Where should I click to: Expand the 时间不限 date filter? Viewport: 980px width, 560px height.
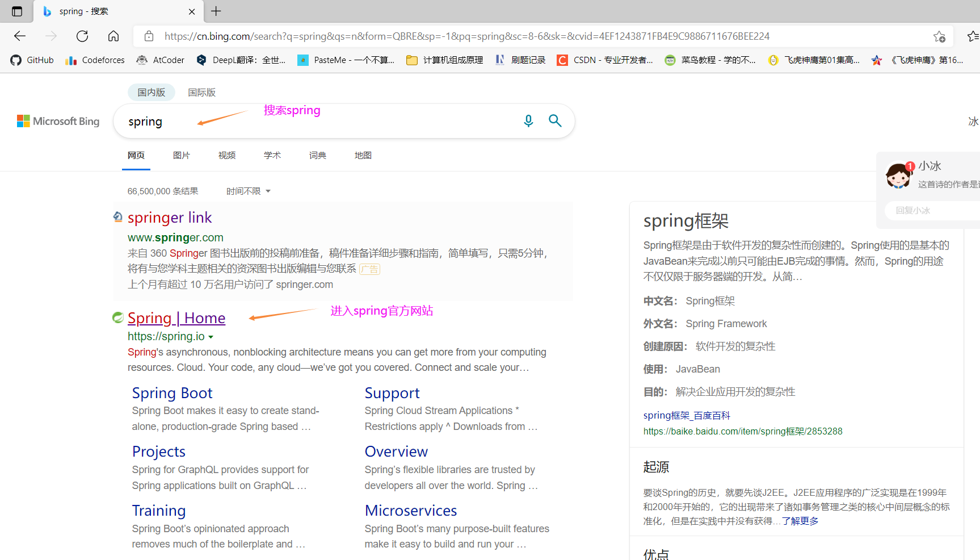tap(249, 191)
